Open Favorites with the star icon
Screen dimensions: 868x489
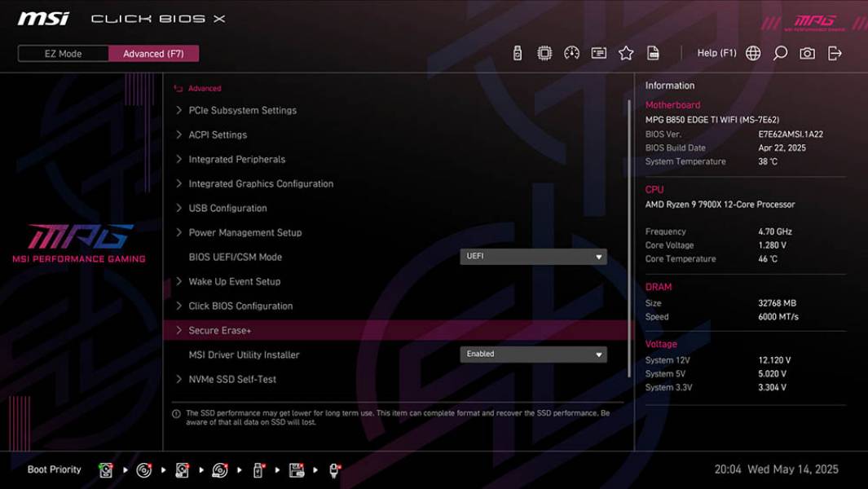click(626, 53)
